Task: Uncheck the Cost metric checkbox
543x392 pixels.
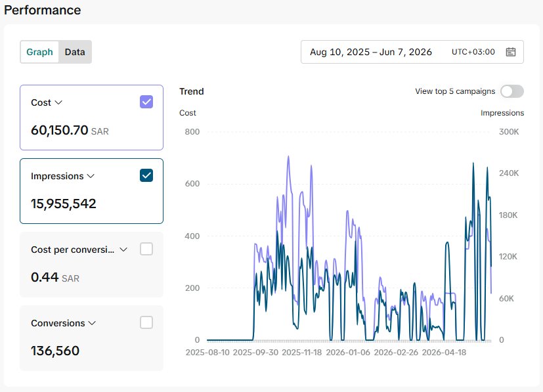Action: (x=146, y=102)
